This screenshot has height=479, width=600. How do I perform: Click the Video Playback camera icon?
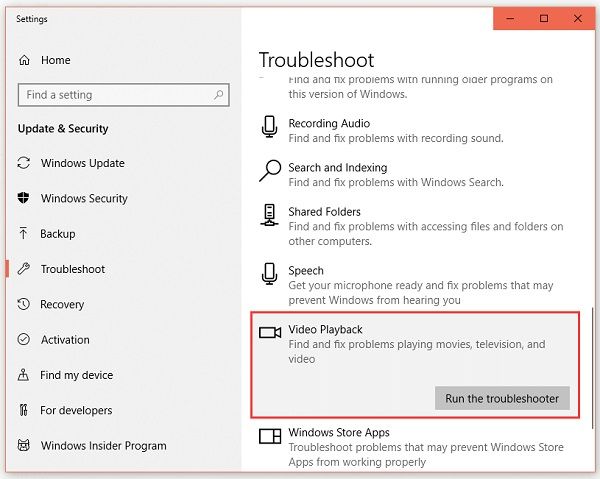point(270,332)
